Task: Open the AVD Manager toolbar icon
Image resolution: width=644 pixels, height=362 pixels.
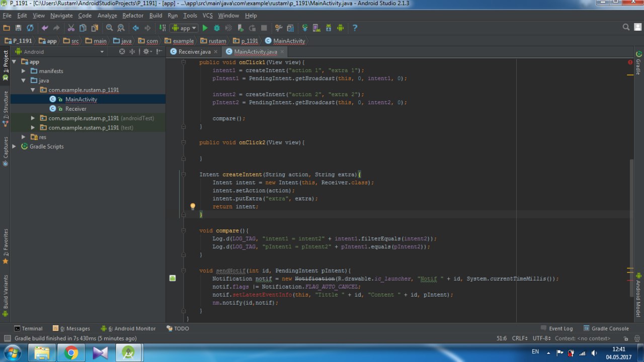Action: pyautogui.click(x=316, y=28)
